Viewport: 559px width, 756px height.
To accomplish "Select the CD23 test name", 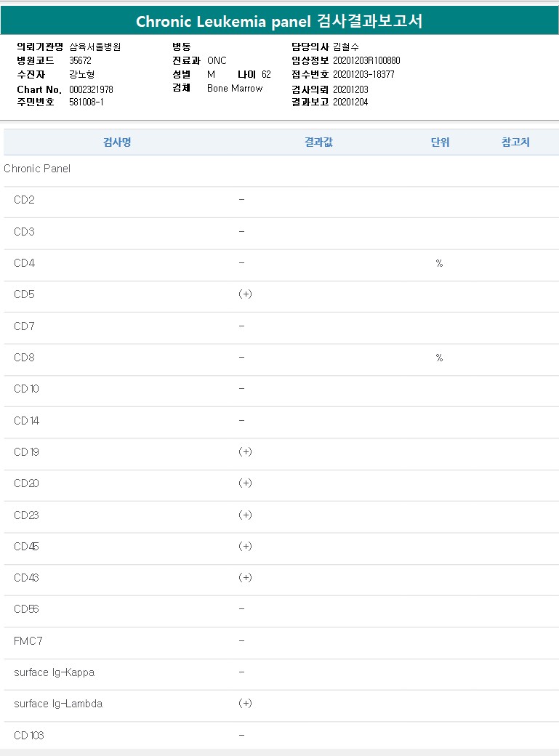I will tap(26, 515).
